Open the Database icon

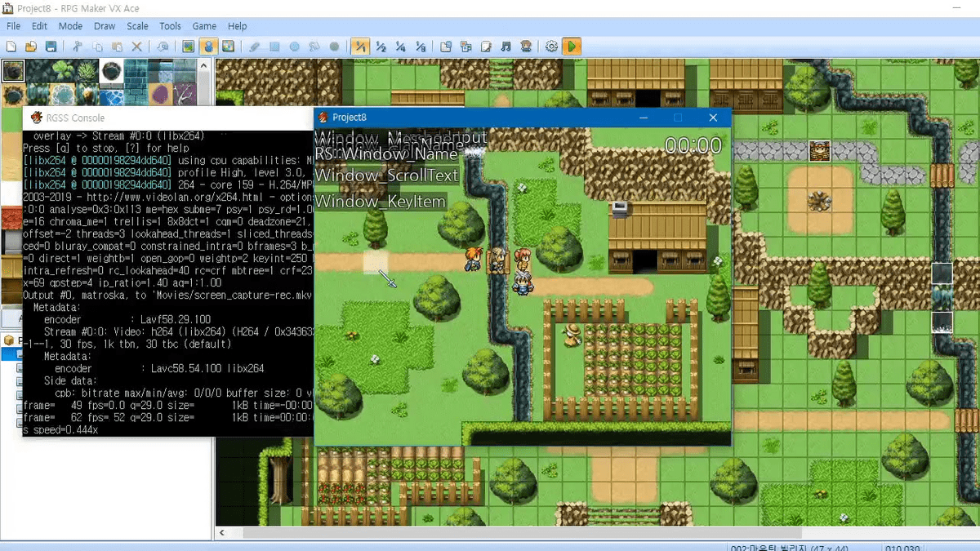(446, 47)
